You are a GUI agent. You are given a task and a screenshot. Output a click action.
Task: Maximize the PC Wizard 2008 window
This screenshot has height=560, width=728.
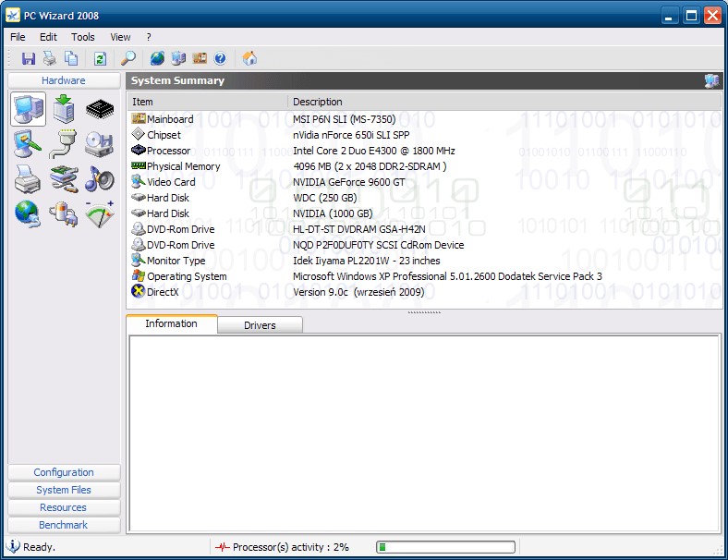pos(691,16)
